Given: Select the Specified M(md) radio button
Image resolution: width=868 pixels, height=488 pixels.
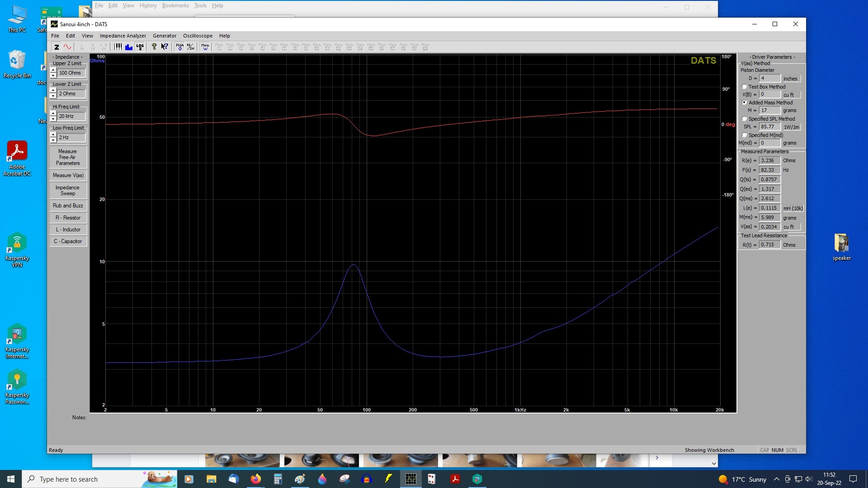Looking at the screenshot, I should coord(744,135).
